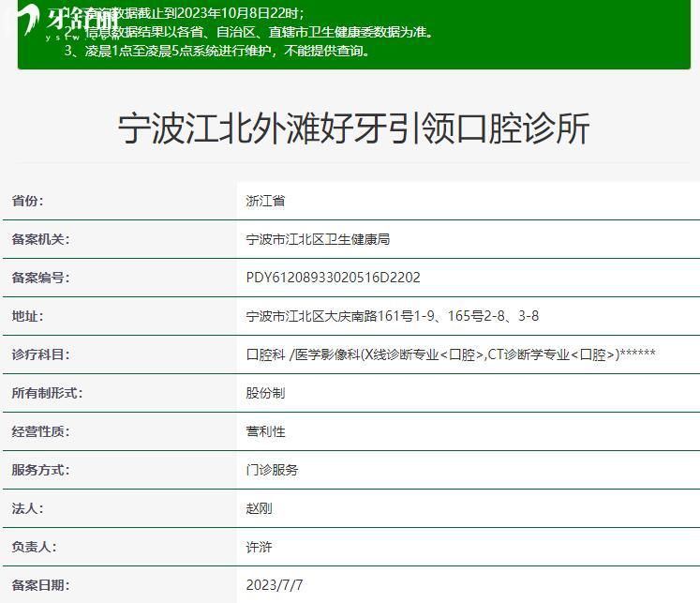Select the province value 浙江省
The image size is (700, 603).
265,201
